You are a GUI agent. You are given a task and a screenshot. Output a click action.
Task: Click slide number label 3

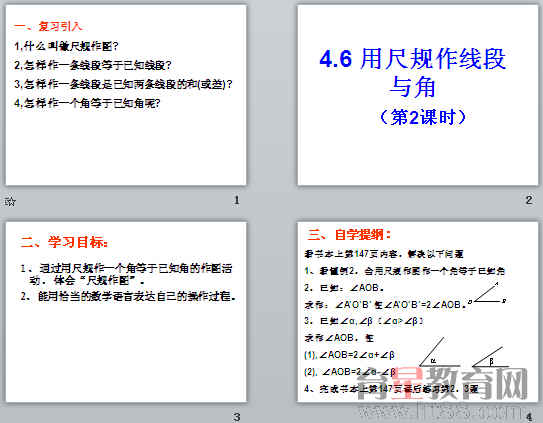[x=237, y=417]
